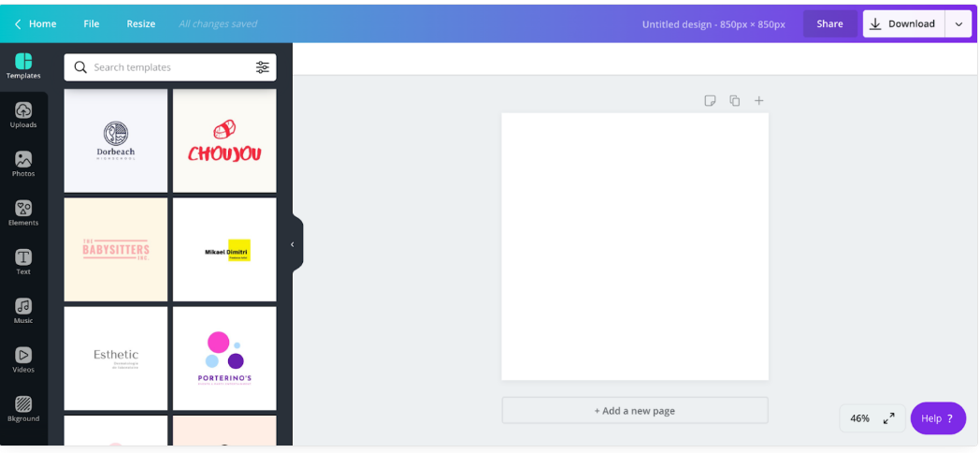Open the Uploads panel

23,115
